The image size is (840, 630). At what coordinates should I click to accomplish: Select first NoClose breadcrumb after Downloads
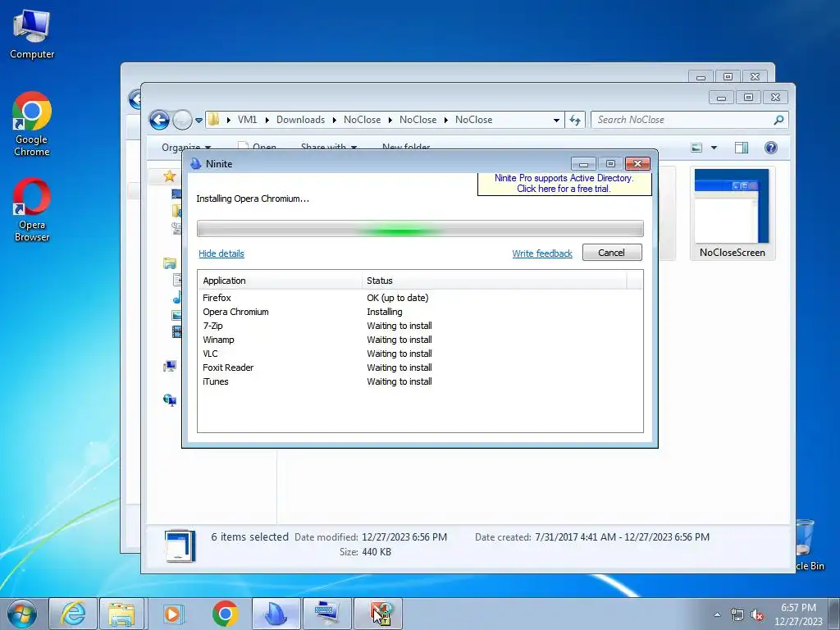tap(362, 120)
